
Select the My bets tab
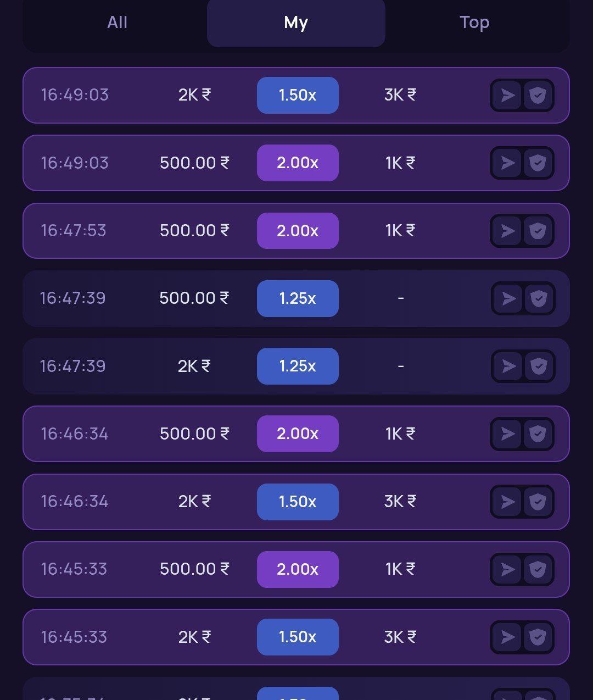(296, 23)
